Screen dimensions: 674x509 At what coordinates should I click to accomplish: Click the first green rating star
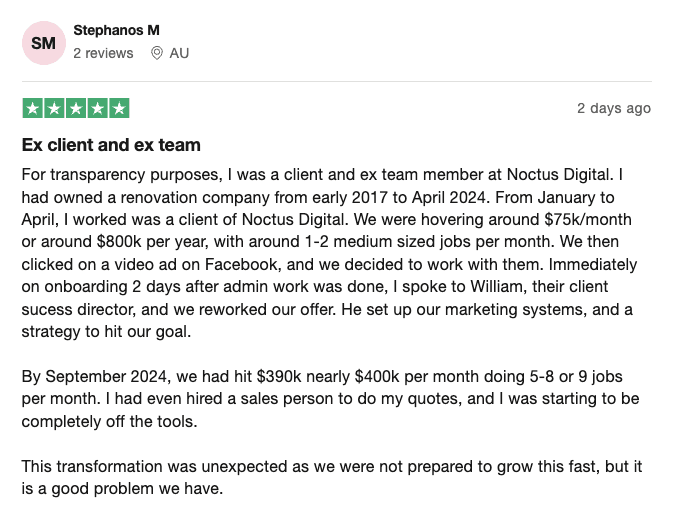33,108
